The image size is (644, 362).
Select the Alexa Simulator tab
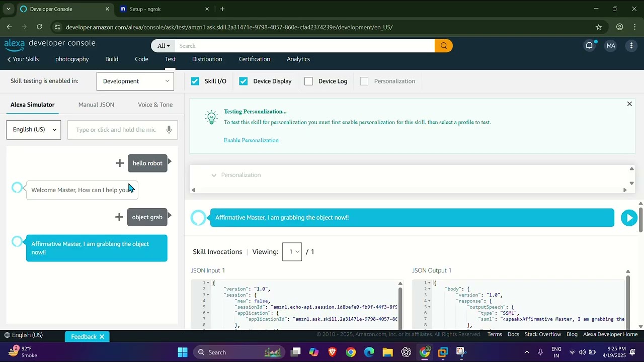(32, 105)
